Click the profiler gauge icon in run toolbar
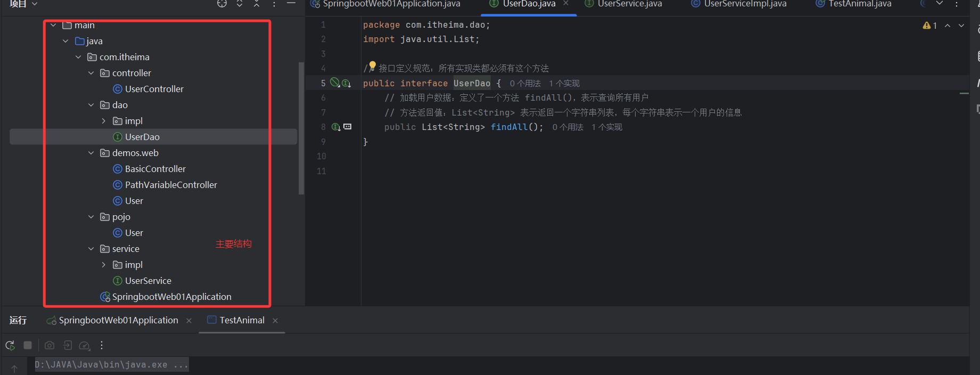 click(85, 346)
